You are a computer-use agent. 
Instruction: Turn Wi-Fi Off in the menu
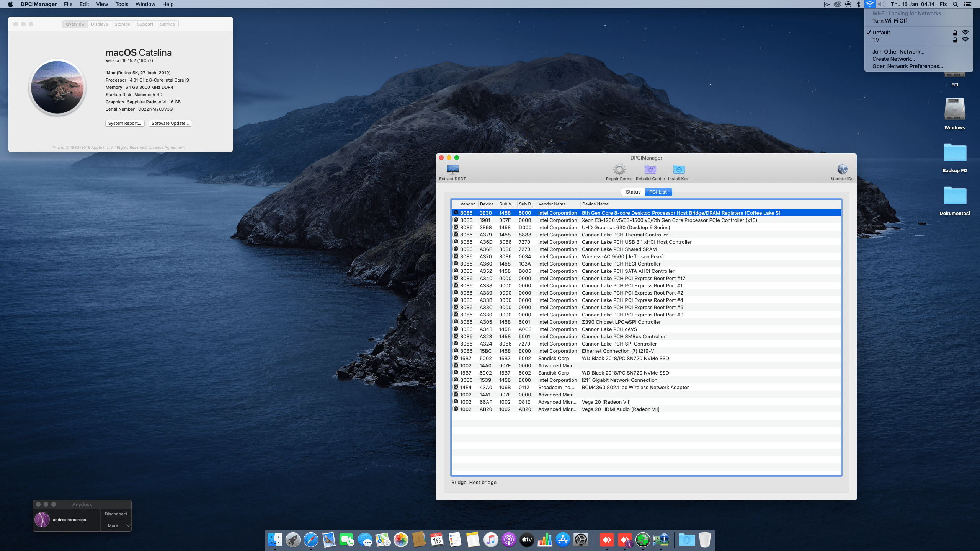890,21
